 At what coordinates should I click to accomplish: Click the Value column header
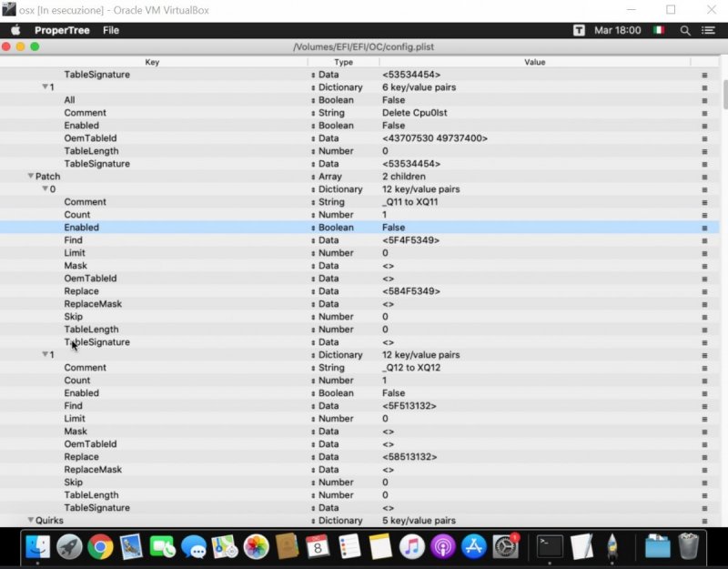point(535,62)
